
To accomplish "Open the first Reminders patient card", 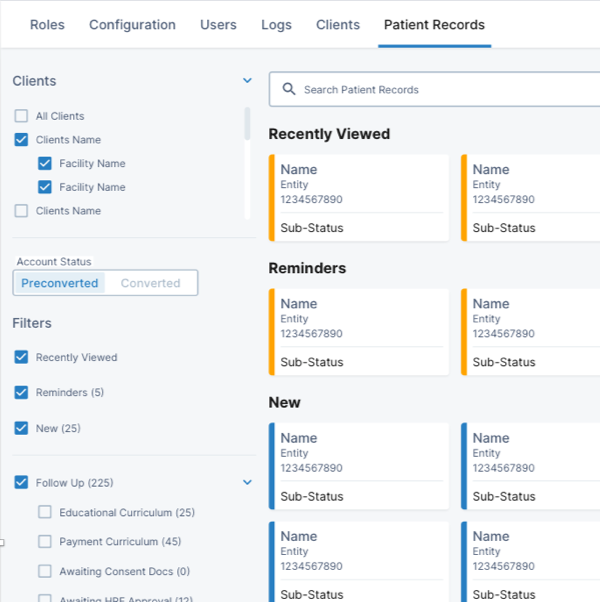I will tap(359, 332).
